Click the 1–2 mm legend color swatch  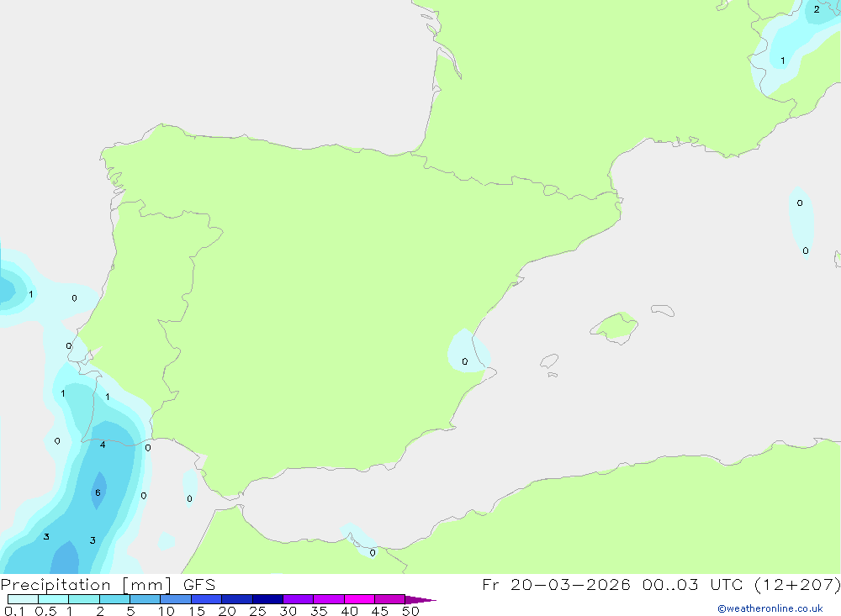[x=84, y=599]
